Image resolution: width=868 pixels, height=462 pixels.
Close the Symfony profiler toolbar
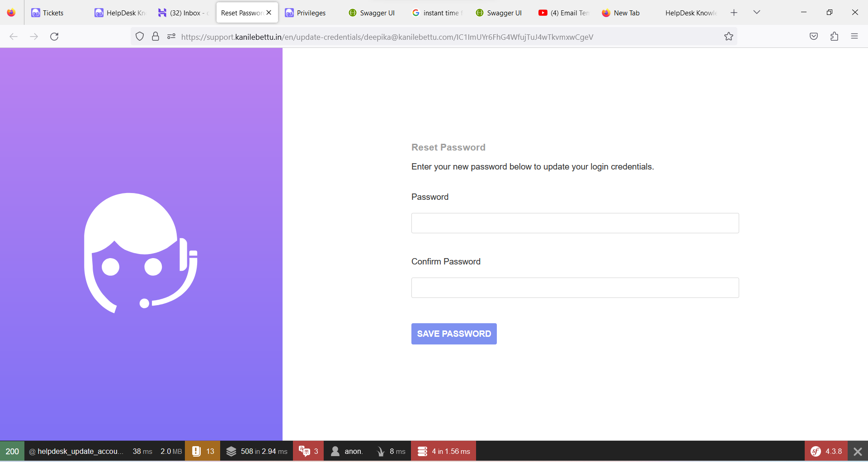pos(858,451)
